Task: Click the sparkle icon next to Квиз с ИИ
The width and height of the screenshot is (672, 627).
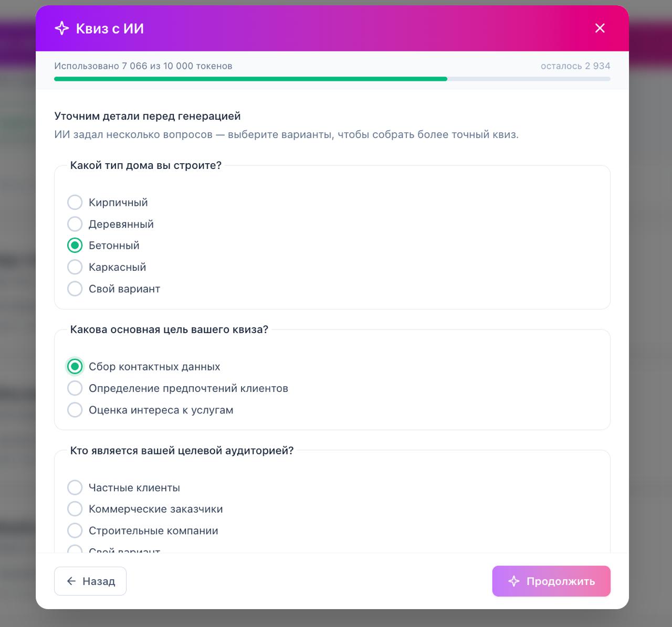Action: pyautogui.click(x=62, y=28)
